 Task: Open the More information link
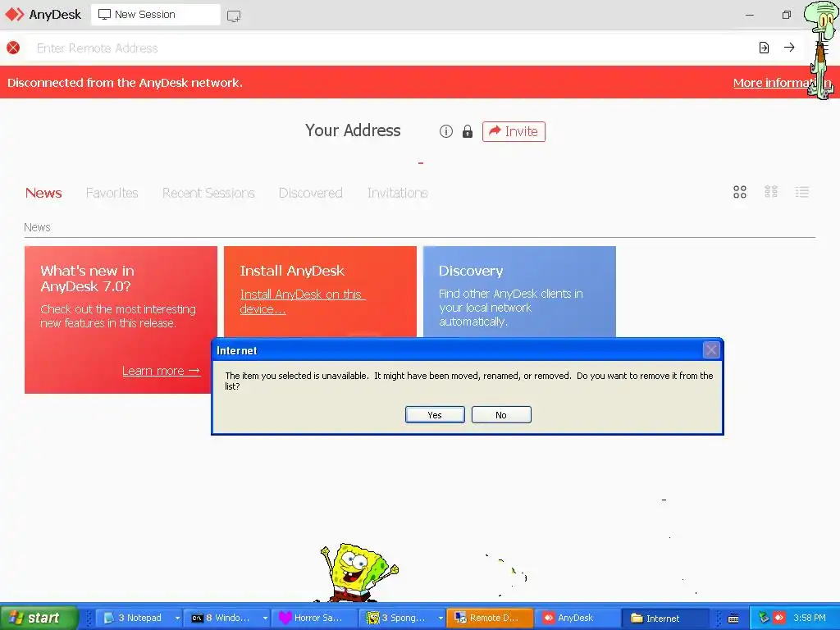click(782, 83)
